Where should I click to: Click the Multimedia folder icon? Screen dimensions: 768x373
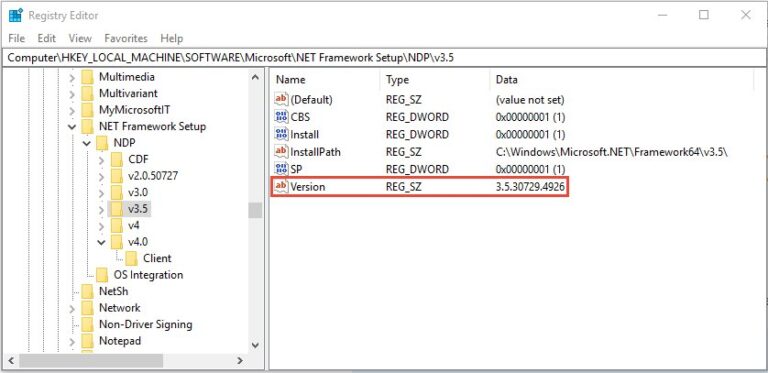coord(88,77)
